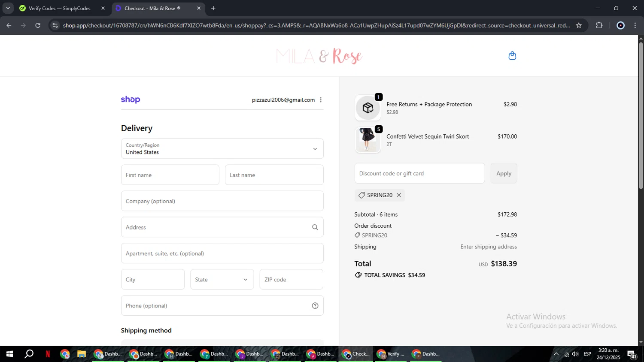Viewport: 644px width, 362px height.
Task: Close the Checkout Mila & Rose tab
Action: tap(199, 8)
